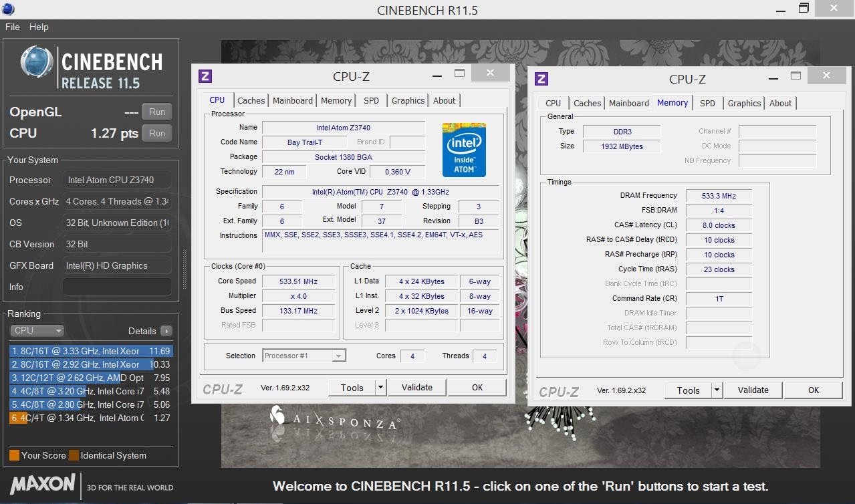Minimize the Cinebench window
Image resolution: width=855 pixels, height=504 pixels.
(781, 9)
